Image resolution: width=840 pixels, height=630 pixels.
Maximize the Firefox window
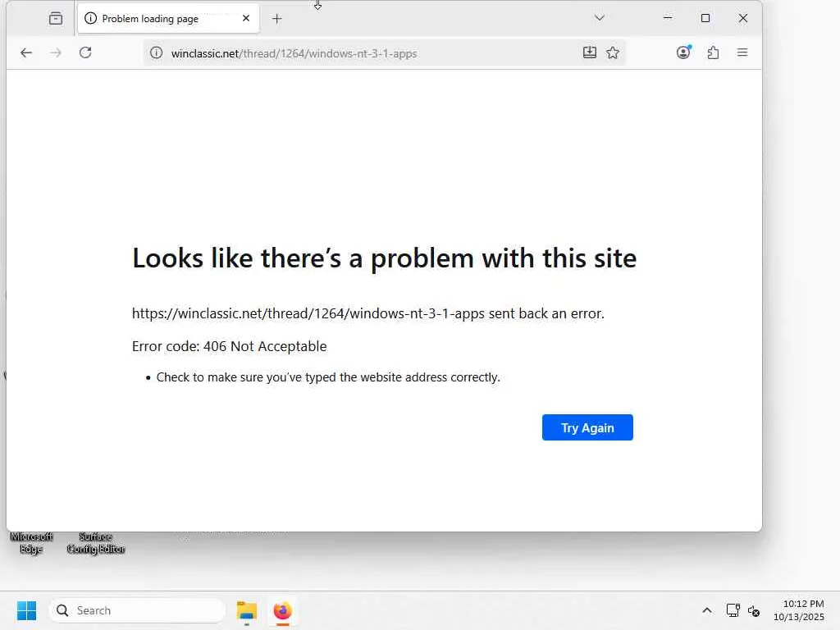coord(705,18)
